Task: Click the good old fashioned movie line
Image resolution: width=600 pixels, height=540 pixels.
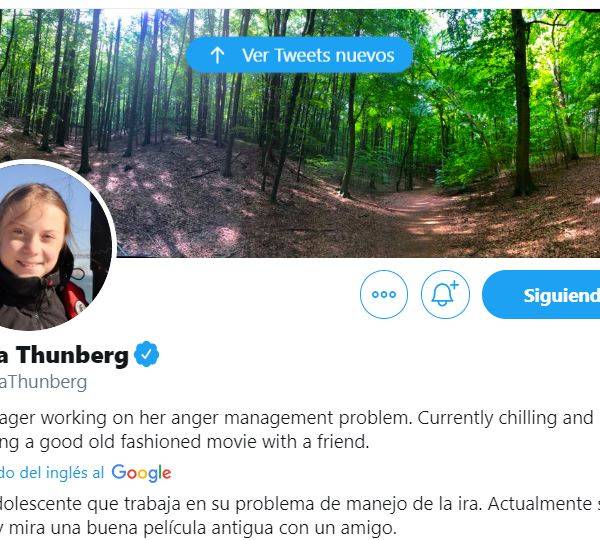Action: coord(184,442)
